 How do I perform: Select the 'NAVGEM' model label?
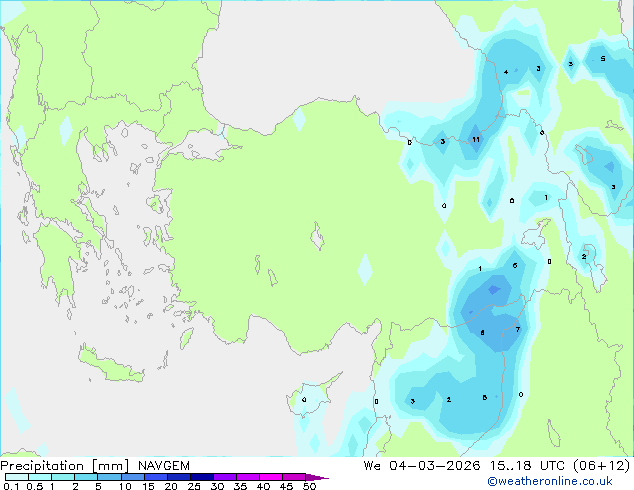164,466
